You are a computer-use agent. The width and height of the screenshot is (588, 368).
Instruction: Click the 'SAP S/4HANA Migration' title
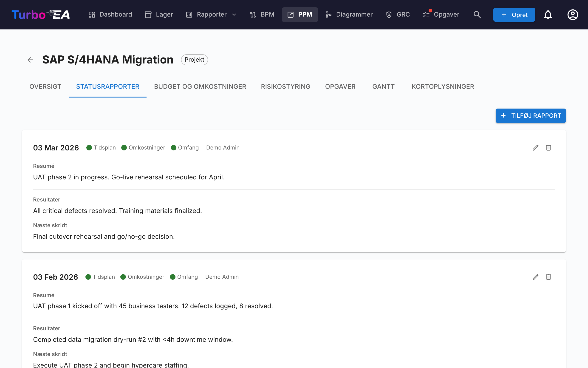tap(108, 60)
